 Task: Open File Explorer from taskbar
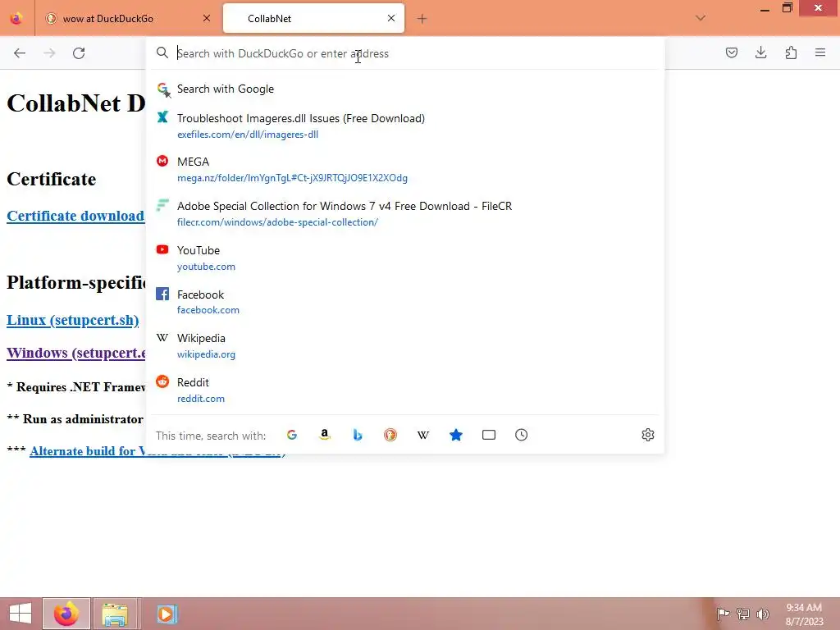pos(115,614)
